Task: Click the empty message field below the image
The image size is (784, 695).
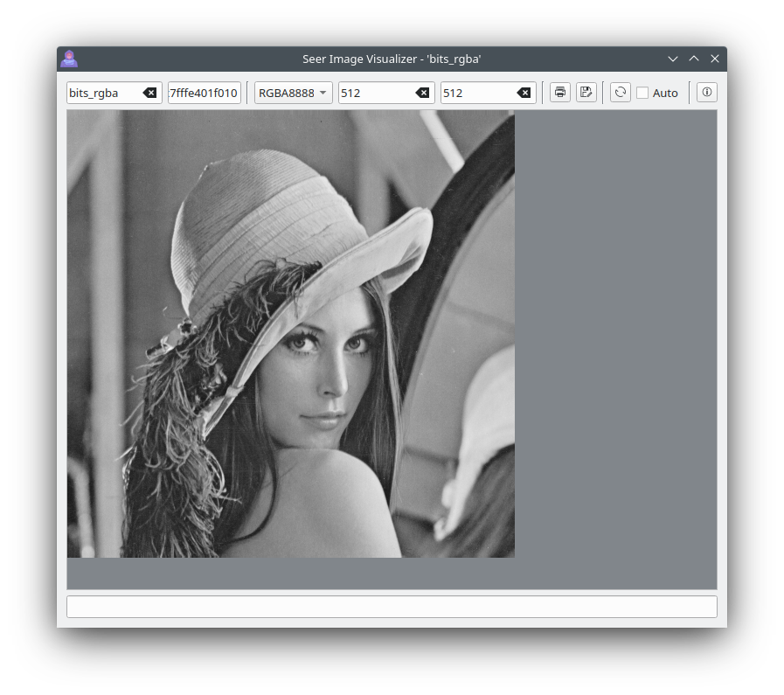Action: point(392,607)
